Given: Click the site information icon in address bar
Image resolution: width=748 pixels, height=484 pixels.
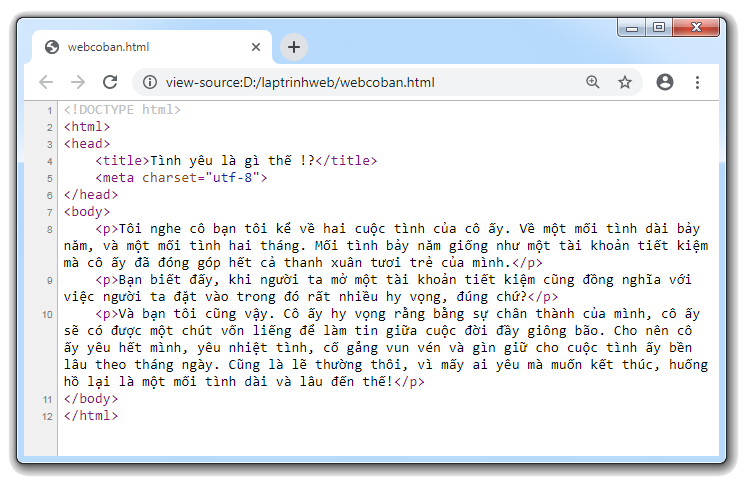Looking at the screenshot, I should (x=149, y=82).
